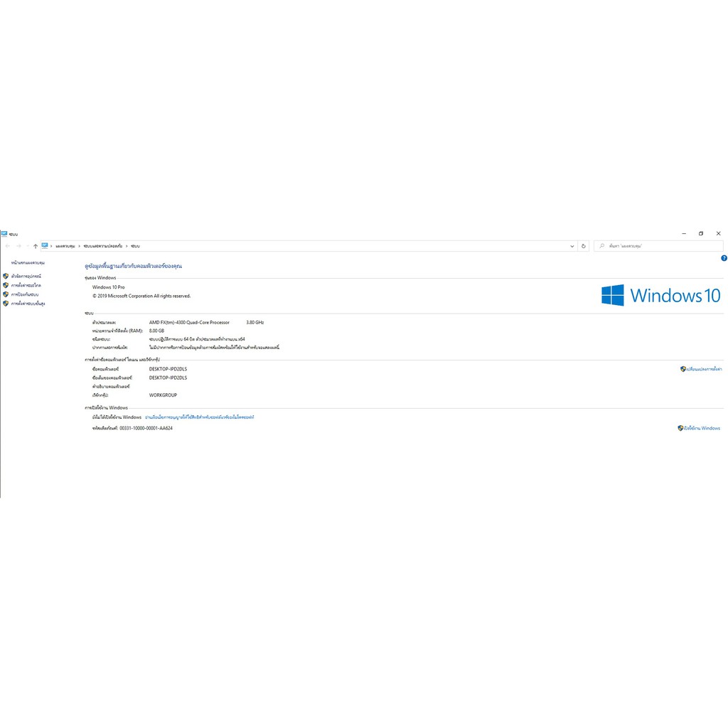The width and height of the screenshot is (728, 728).
Task: Click the Forward navigation arrow
Action: click(x=18, y=246)
